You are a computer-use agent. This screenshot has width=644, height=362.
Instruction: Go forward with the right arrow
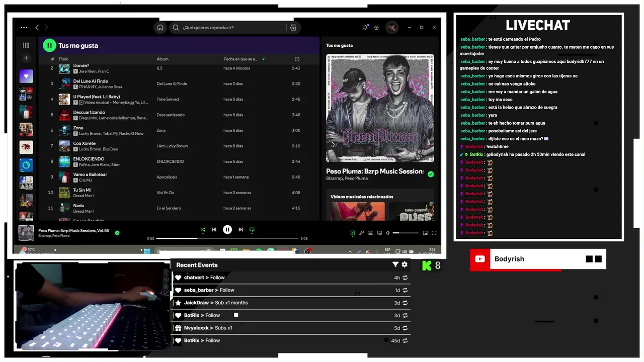(46, 28)
